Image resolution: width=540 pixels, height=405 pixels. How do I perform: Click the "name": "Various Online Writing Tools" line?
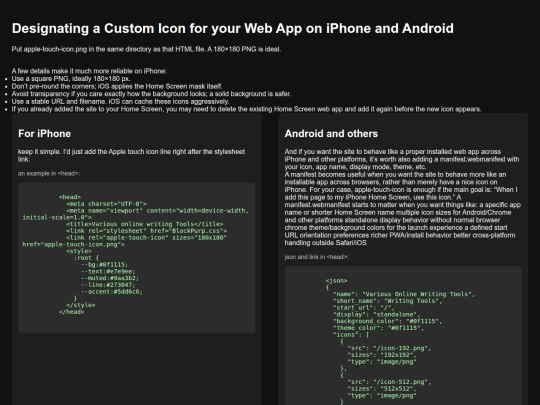point(404,294)
